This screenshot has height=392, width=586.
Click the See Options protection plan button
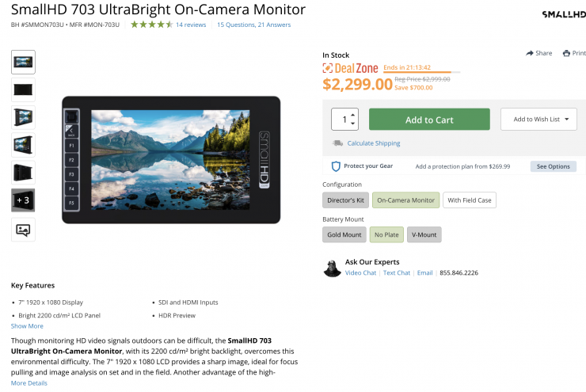click(x=553, y=166)
